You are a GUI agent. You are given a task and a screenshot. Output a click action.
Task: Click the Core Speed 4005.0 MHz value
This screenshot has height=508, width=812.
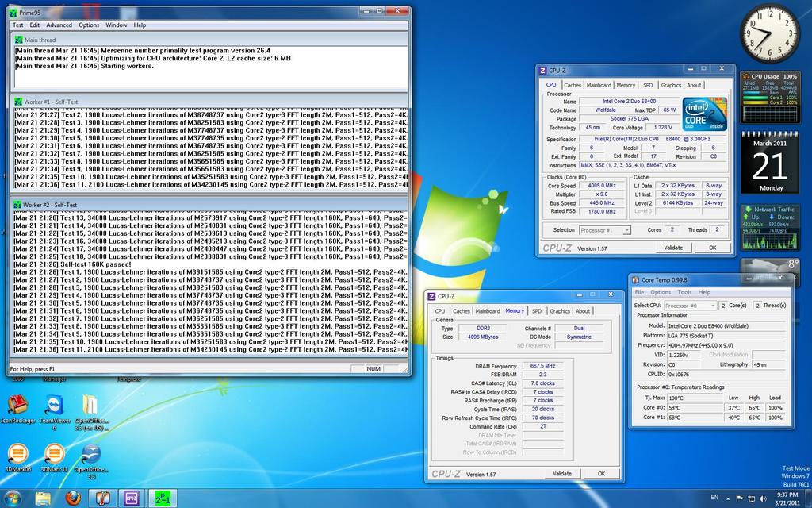tap(602, 186)
